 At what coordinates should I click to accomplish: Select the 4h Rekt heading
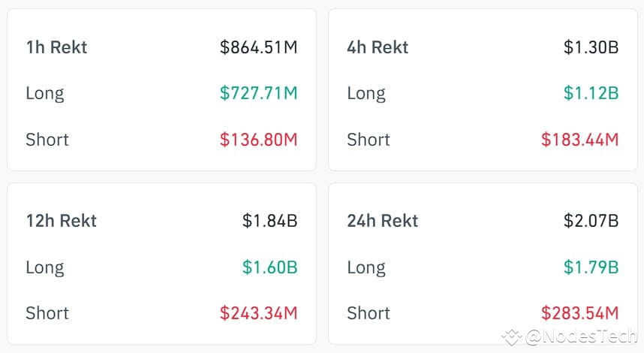coord(378,47)
